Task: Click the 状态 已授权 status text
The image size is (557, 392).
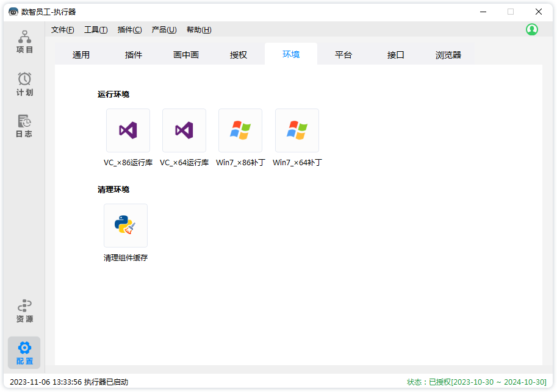Action: pos(476,382)
